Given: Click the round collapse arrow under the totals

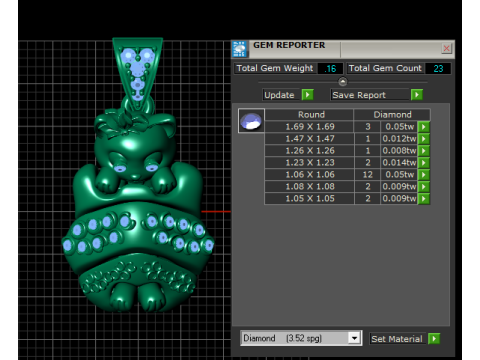Looking at the screenshot, I should (x=343, y=81).
